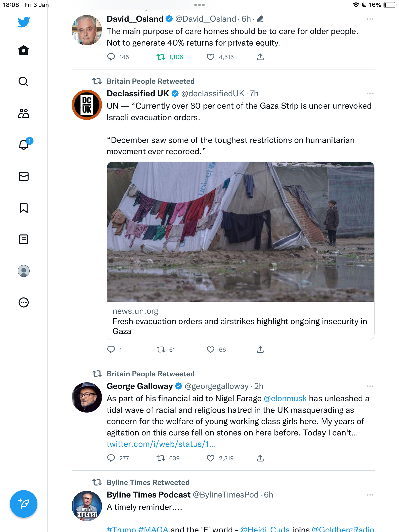Open the More circle menu in sidebar
The height and width of the screenshot is (532, 399).
point(24,302)
